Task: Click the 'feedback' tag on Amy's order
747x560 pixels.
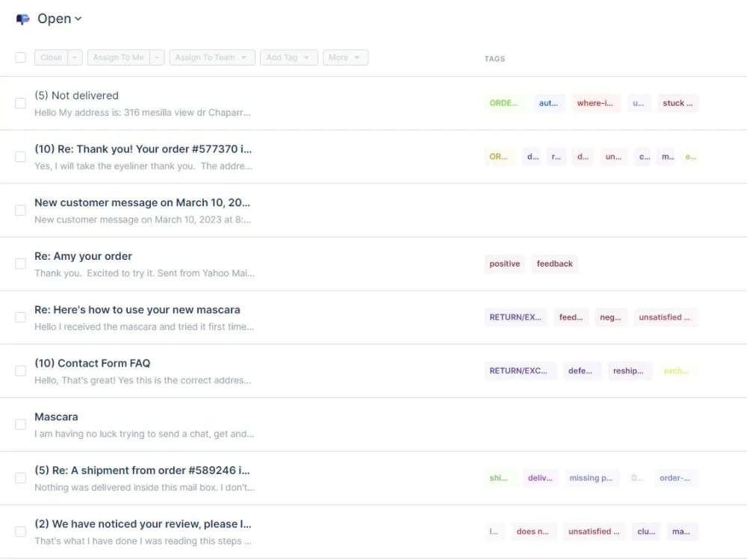Action: [x=554, y=264]
